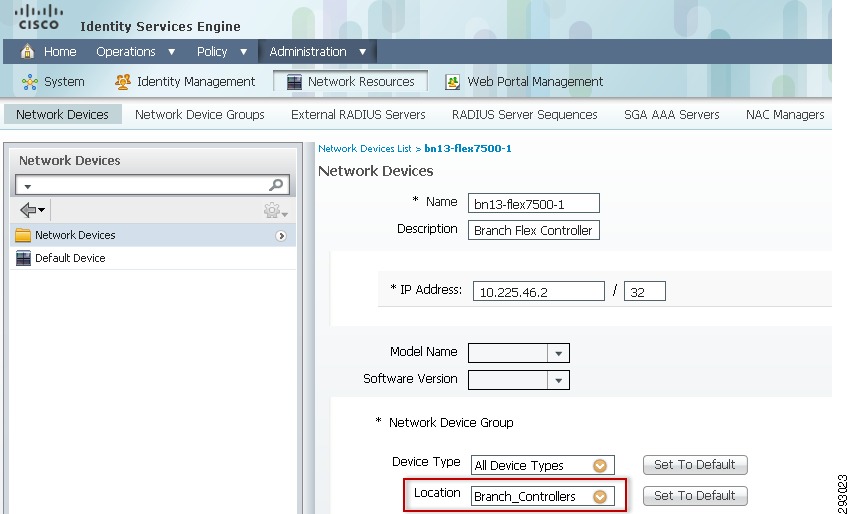
Task: Open the Operations menu dropdown arrow
Action: click(x=172, y=52)
